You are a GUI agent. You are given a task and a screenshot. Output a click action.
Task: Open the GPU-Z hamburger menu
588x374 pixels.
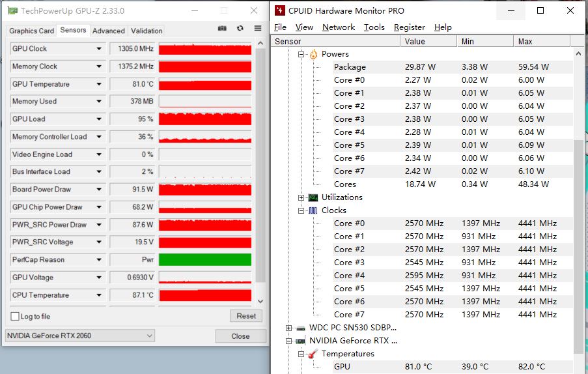pyautogui.click(x=258, y=28)
